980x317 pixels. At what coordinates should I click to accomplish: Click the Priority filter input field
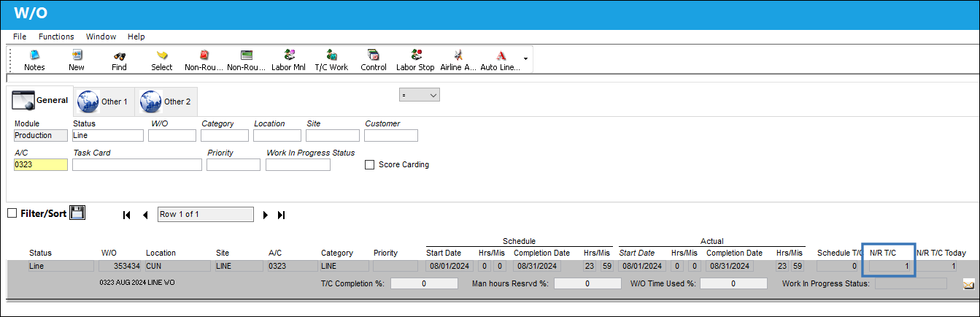pos(234,164)
